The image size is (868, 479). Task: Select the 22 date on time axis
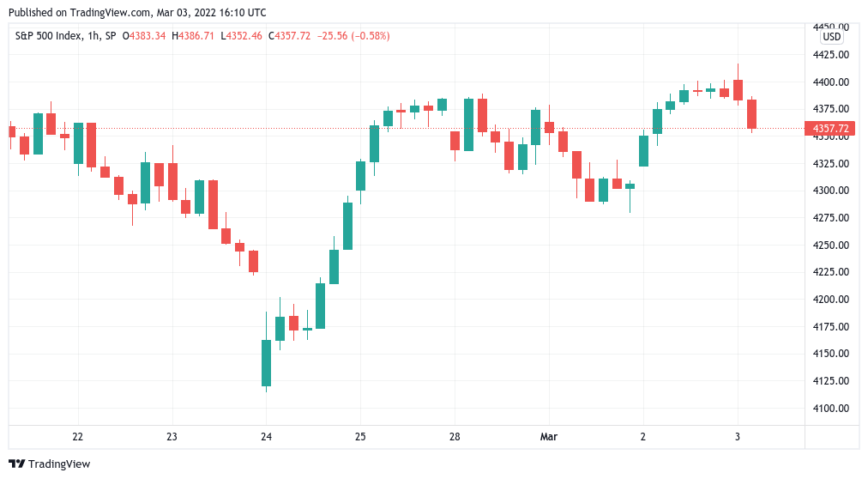[78, 437]
